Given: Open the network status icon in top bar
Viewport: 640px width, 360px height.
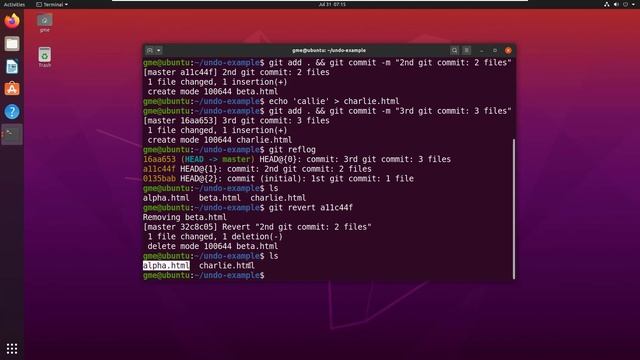Looking at the screenshot, I should pos(607,4).
